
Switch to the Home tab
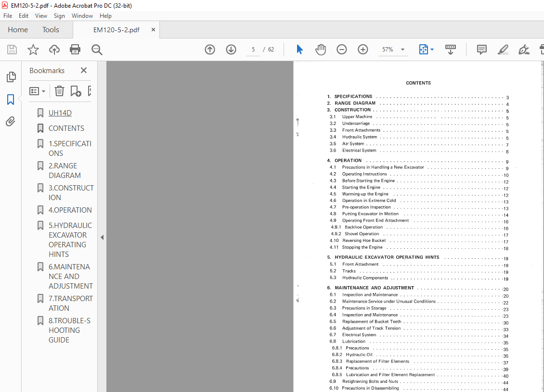18,30
